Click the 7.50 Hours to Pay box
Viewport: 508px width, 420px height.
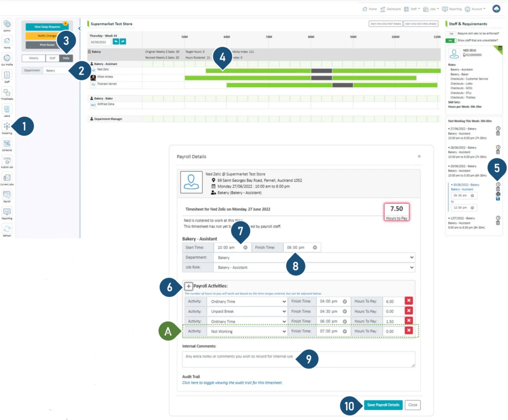396,212
